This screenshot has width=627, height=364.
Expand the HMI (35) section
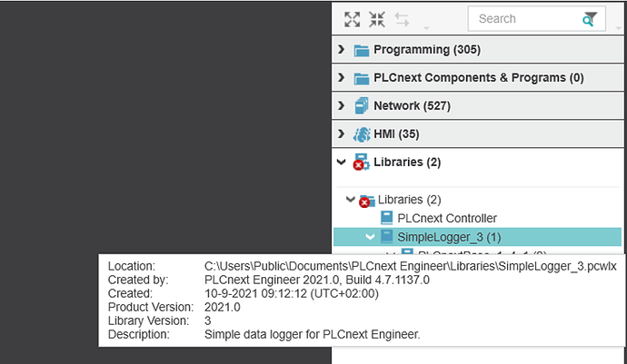tap(341, 133)
